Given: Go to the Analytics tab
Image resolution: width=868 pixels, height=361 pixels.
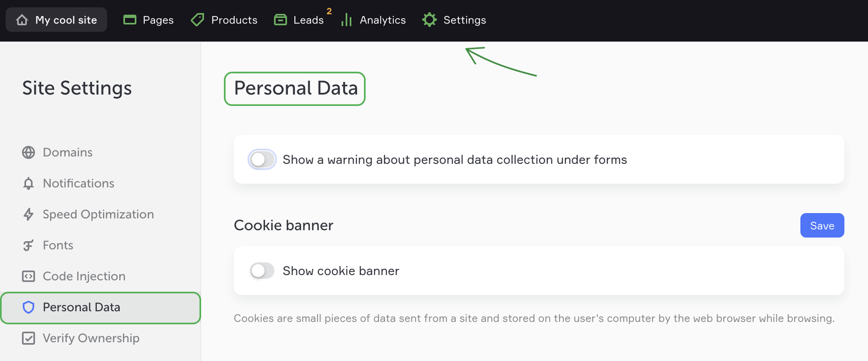Looking at the screenshot, I should [382, 20].
